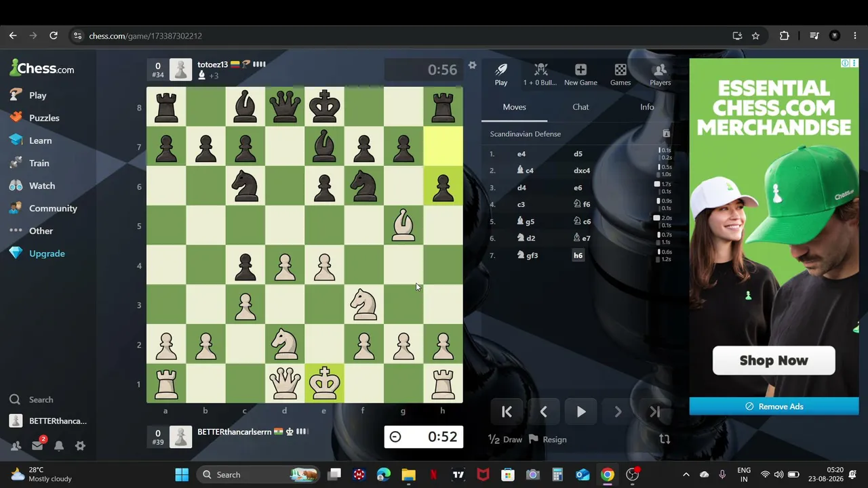This screenshot has height=488, width=868.
Task: Select move gf3 in the move list
Action: [528, 256]
